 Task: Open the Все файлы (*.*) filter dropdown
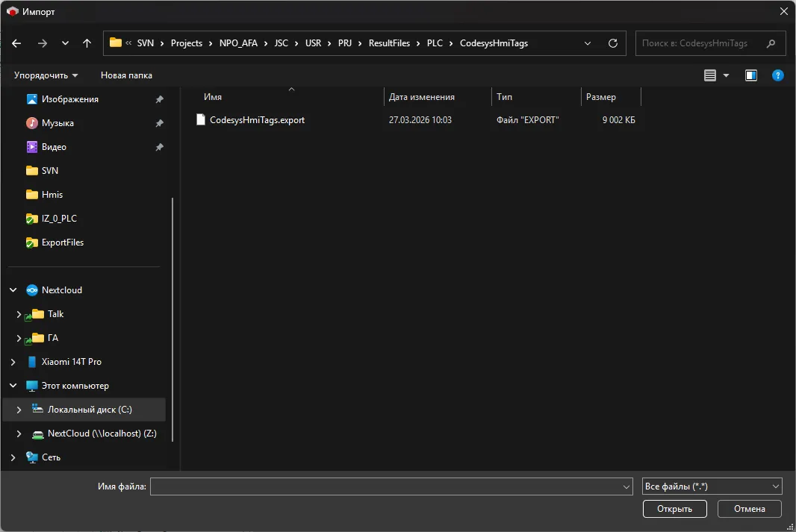[x=712, y=486]
